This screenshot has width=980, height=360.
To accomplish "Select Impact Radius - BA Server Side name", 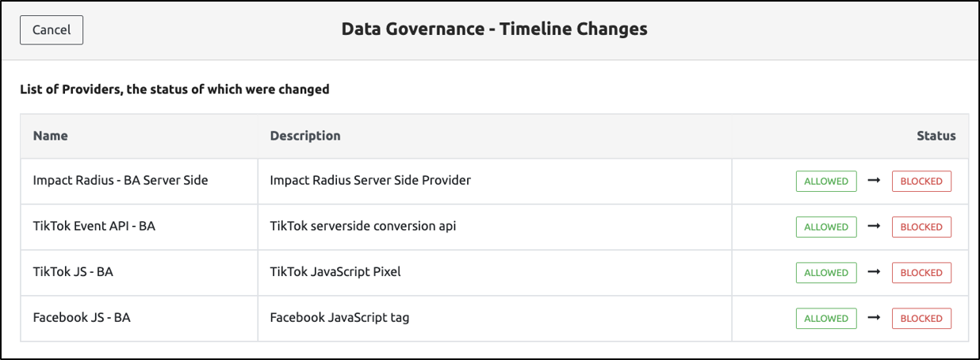I will [x=121, y=181].
